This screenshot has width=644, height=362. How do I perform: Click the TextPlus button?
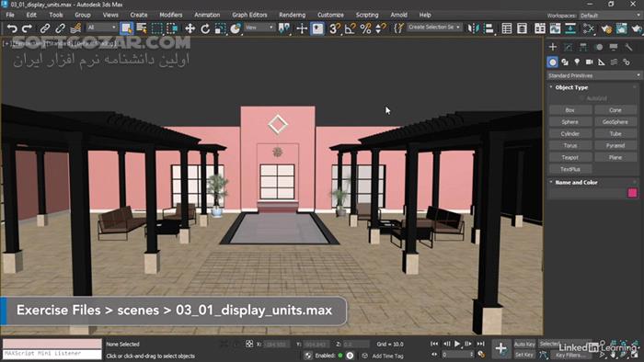pos(570,169)
